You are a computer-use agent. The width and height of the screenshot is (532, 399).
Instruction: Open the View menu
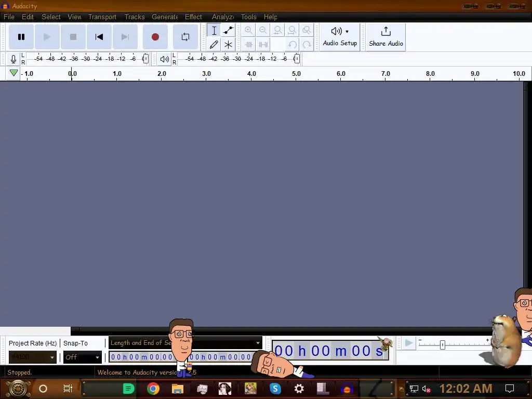(x=74, y=17)
